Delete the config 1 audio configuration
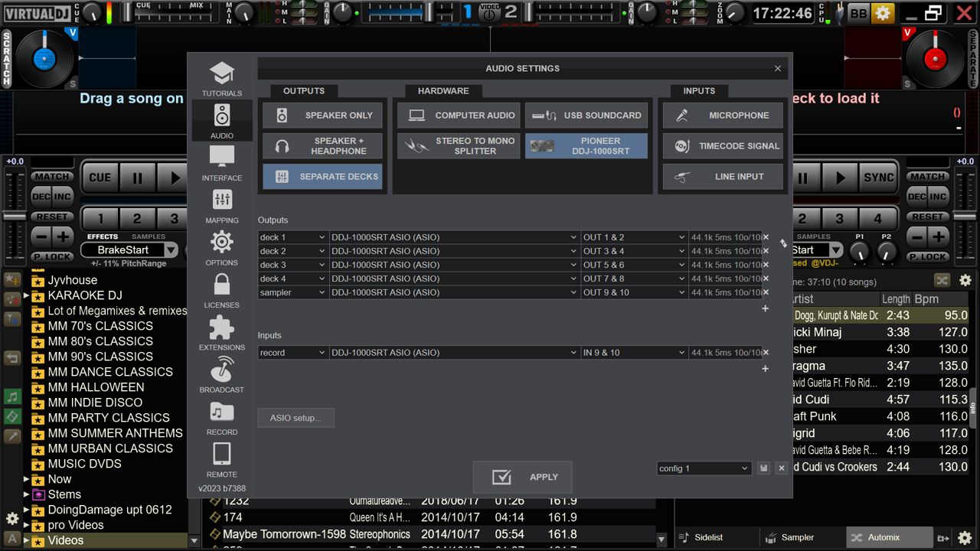Viewport: 980px width, 551px height. (782, 468)
